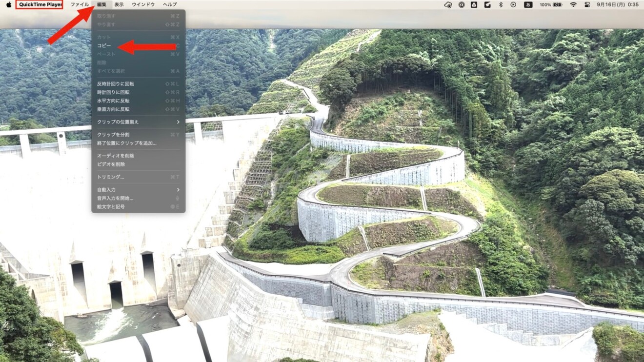Click the triangle drive icon in menu bar
644x362 pixels.
coord(474,5)
